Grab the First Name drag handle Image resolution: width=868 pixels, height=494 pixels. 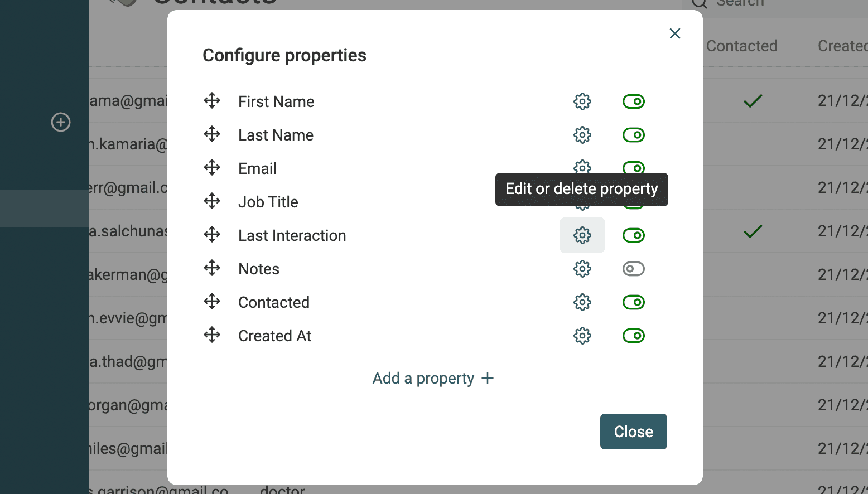coord(212,101)
